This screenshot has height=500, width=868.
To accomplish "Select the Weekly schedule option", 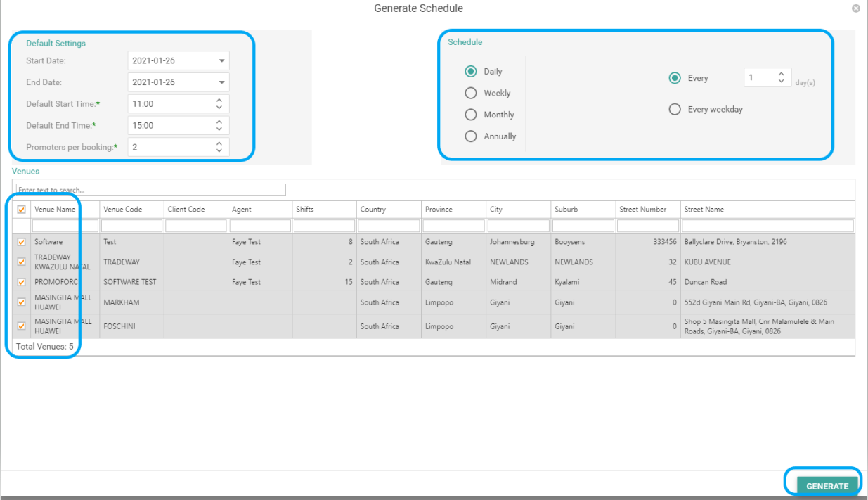I will pyautogui.click(x=471, y=93).
